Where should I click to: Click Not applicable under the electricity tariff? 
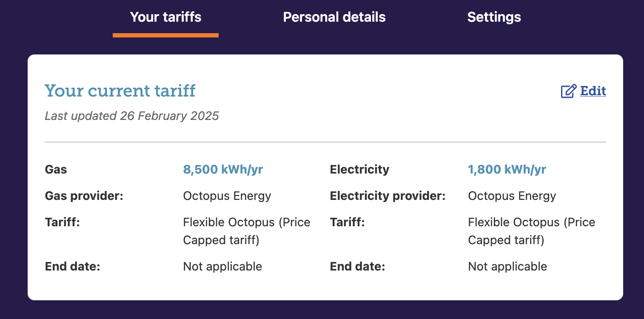click(x=507, y=267)
